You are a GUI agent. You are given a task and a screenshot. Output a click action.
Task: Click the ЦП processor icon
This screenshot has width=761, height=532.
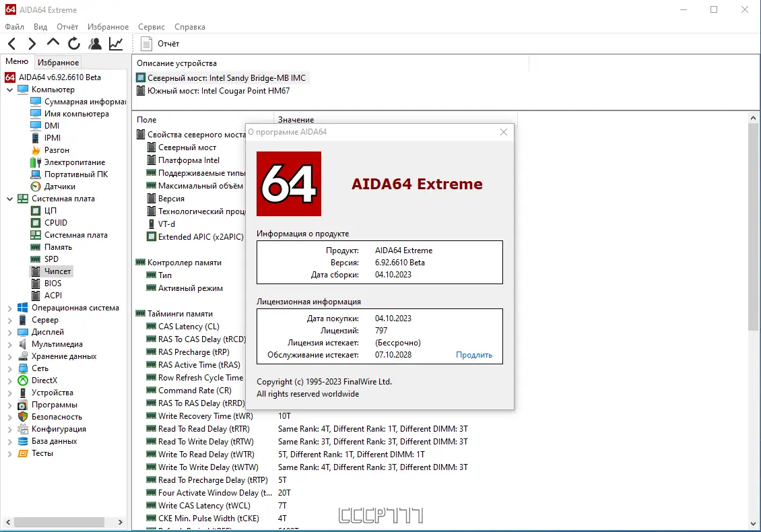(36, 211)
